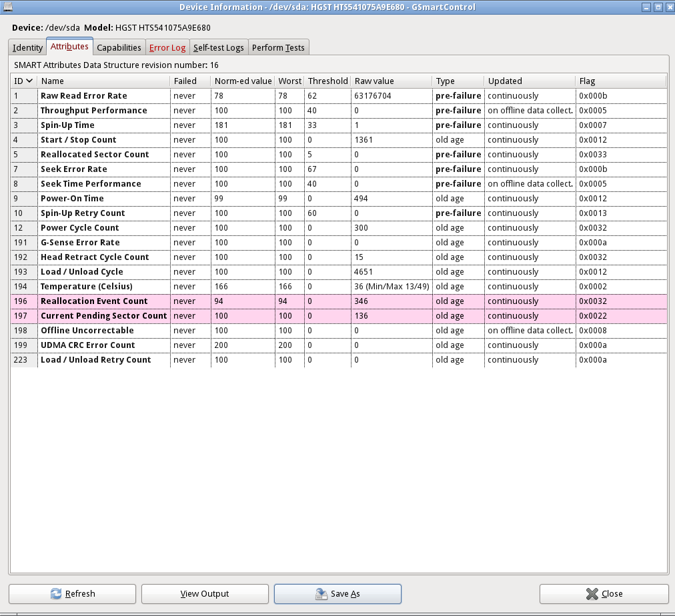Image resolution: width=675 pixels, height=616 pixels.
Task: Switch to the Identity tab
Action: pyautogui.click(x=27, y=47)
